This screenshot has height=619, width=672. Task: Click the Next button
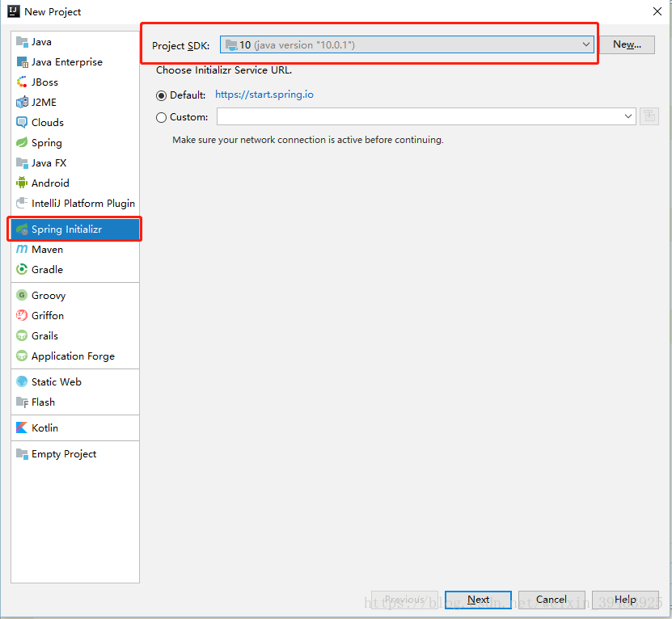coord(478,600)
